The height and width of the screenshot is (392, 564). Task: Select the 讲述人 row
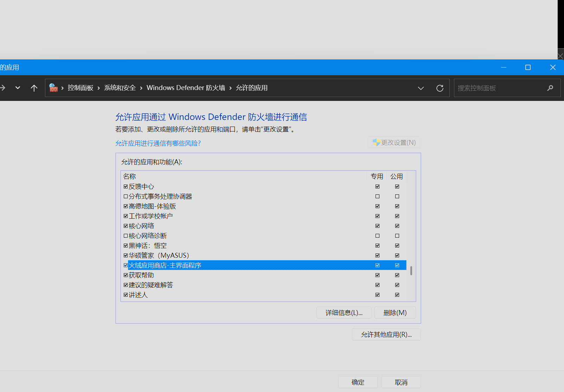click(264, 295)
